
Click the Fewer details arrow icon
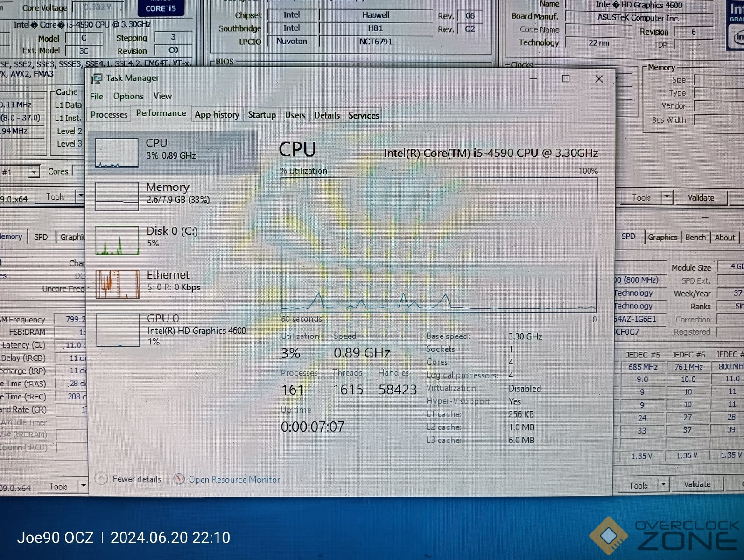coord(101,478)
